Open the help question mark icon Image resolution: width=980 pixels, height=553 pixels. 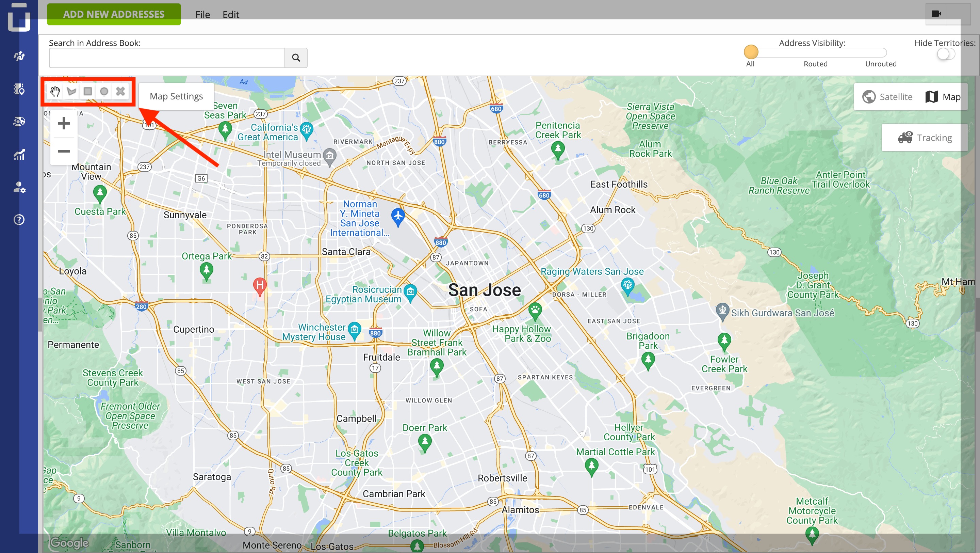[x=19, y=220]
